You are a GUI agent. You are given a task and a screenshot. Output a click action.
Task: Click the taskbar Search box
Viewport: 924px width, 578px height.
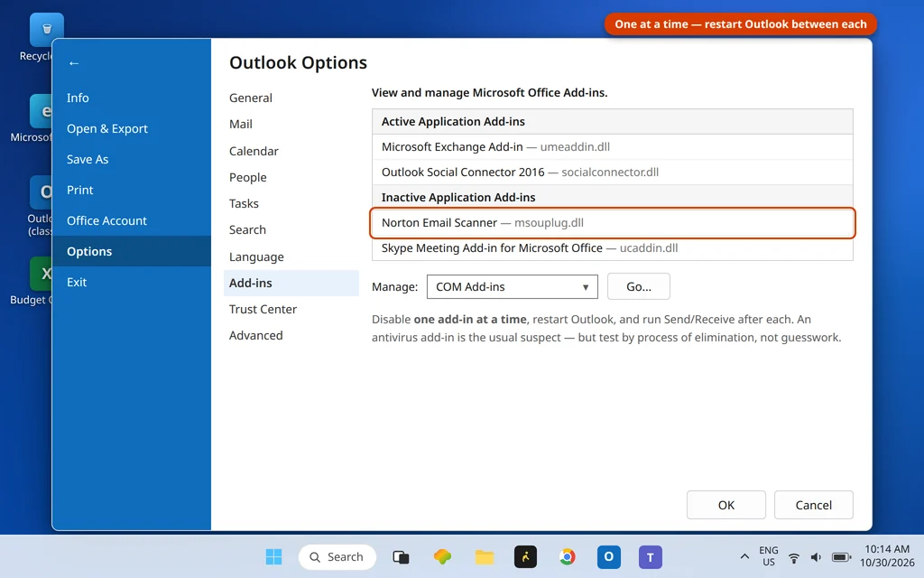[337, 556]
